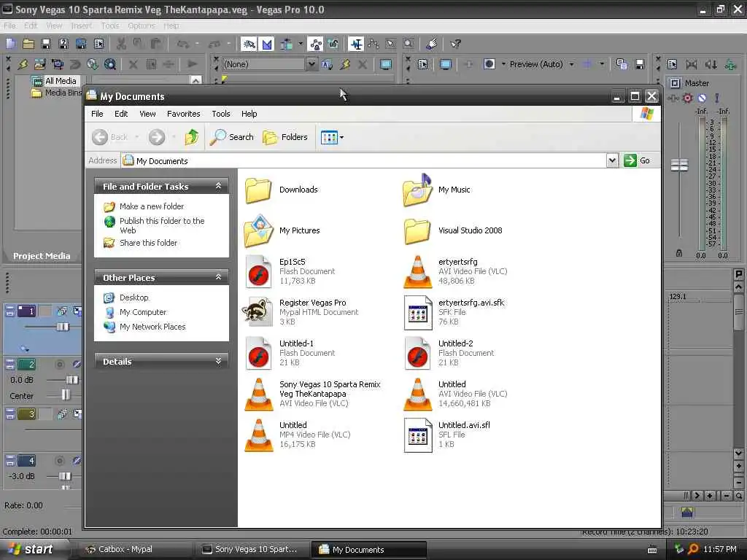The width and height of the screenshot is (747, 560).
Task: Click Dim Output icon in Vegas mixer toolbar
Action: 711,64
